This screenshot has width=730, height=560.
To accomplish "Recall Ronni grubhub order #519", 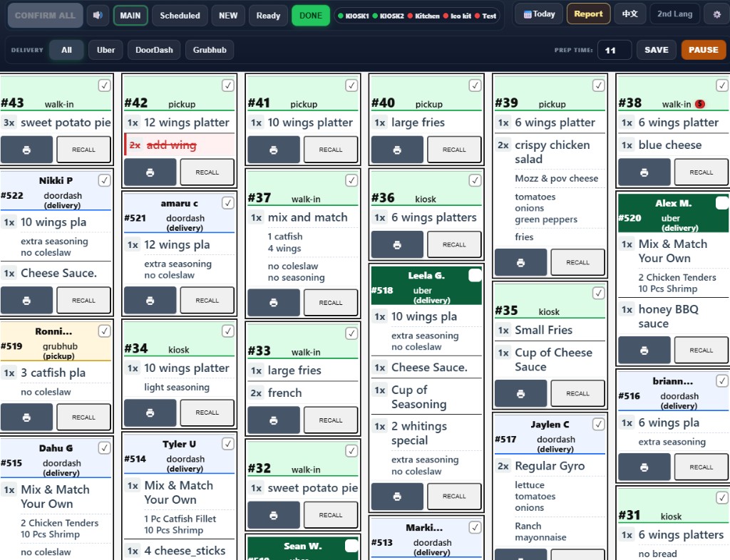I will [84, 418].
